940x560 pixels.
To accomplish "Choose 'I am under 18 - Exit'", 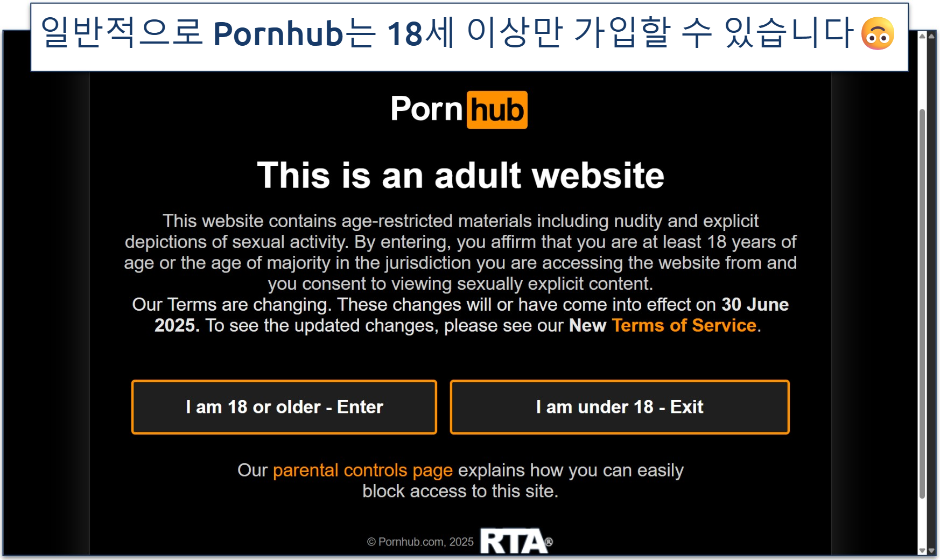I will pyautogui.click(x=620, y=407).
